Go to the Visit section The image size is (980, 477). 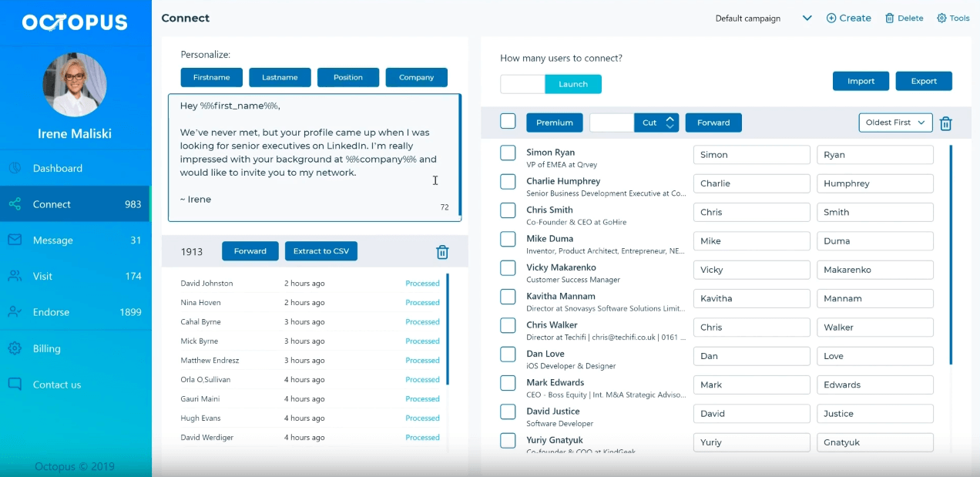[76, 276]
